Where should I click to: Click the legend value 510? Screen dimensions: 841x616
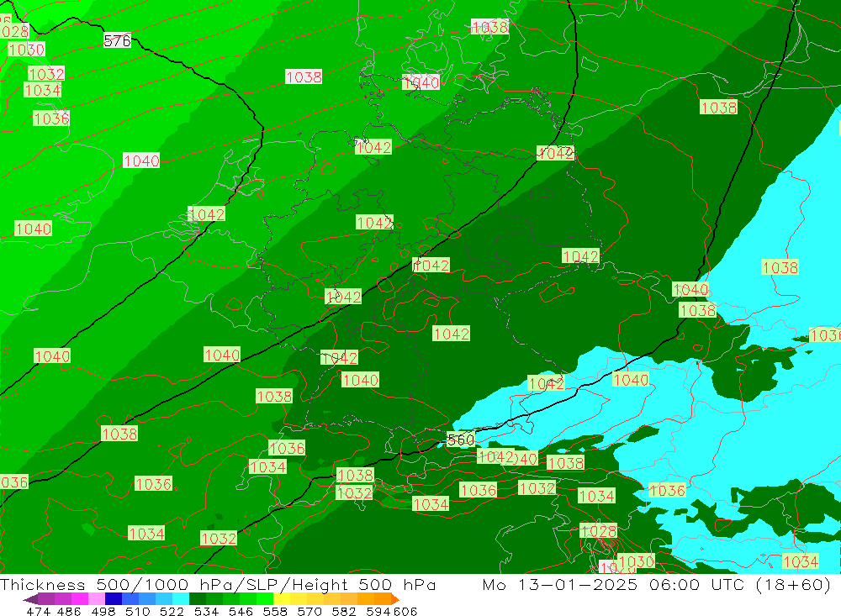(x=137, y=611)
